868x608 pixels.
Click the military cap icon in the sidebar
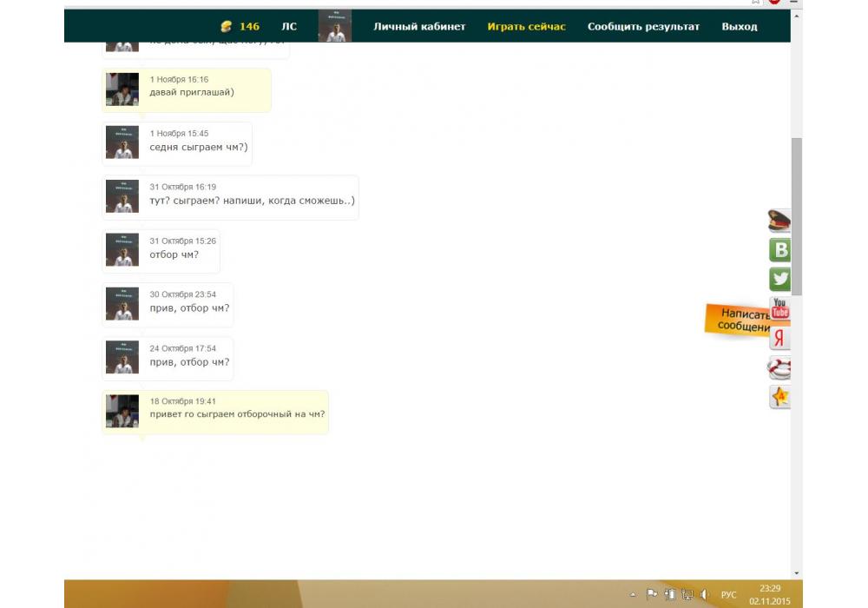pyautogui.click(x=779, y=221)
